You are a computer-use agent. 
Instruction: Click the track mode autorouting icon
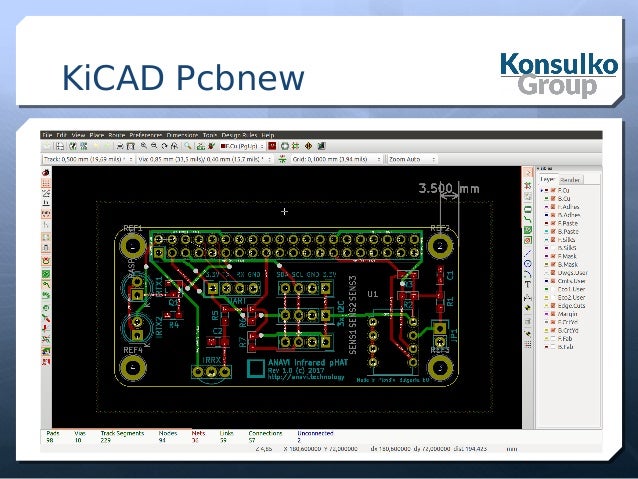[x=295, y=146]
